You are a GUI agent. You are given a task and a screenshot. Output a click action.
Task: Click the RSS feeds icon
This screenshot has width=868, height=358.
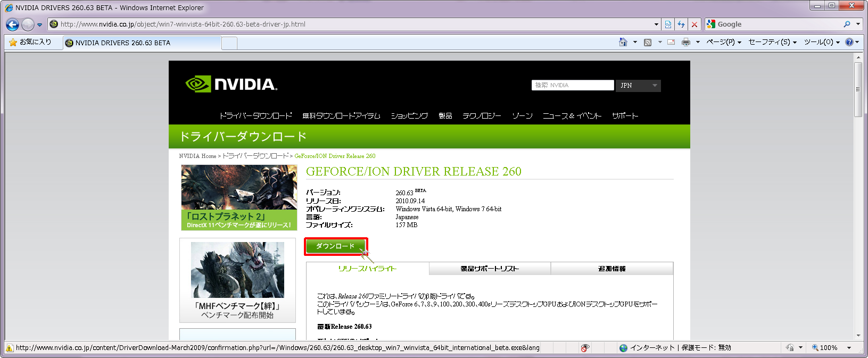[648, 42]
